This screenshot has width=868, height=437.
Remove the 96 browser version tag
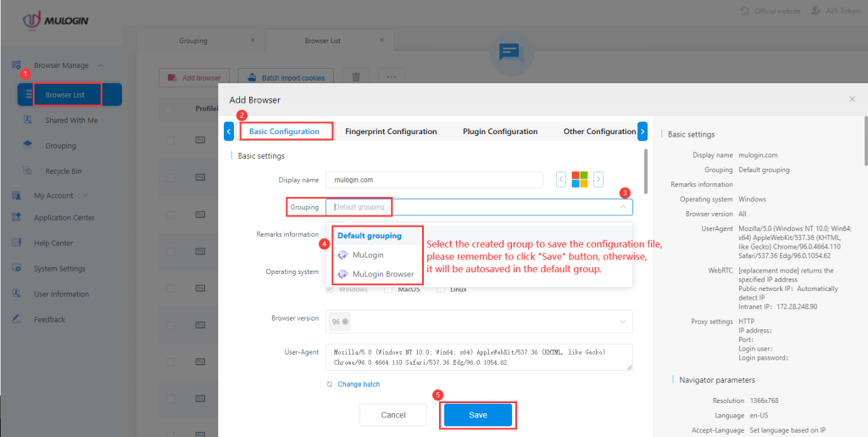(346, 322)
